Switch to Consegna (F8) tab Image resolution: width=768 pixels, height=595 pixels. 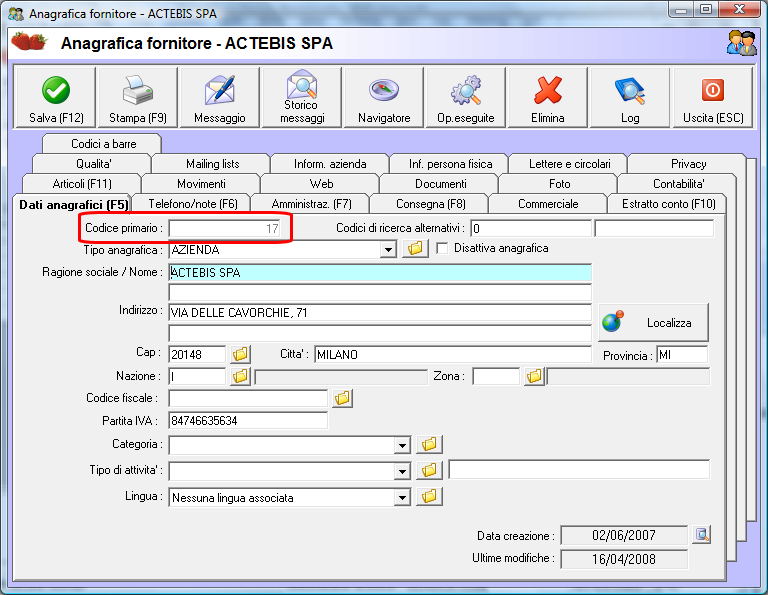[431, 204]
